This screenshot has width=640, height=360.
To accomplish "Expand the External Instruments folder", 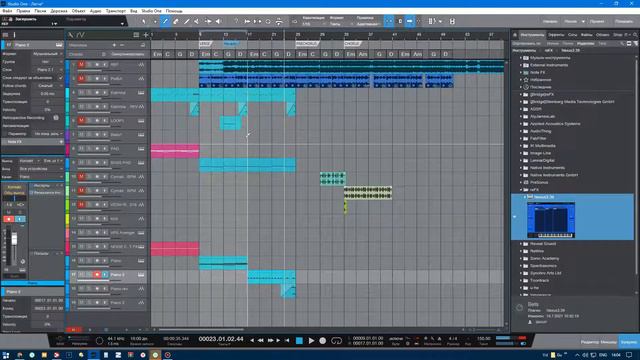I will 521,65.
